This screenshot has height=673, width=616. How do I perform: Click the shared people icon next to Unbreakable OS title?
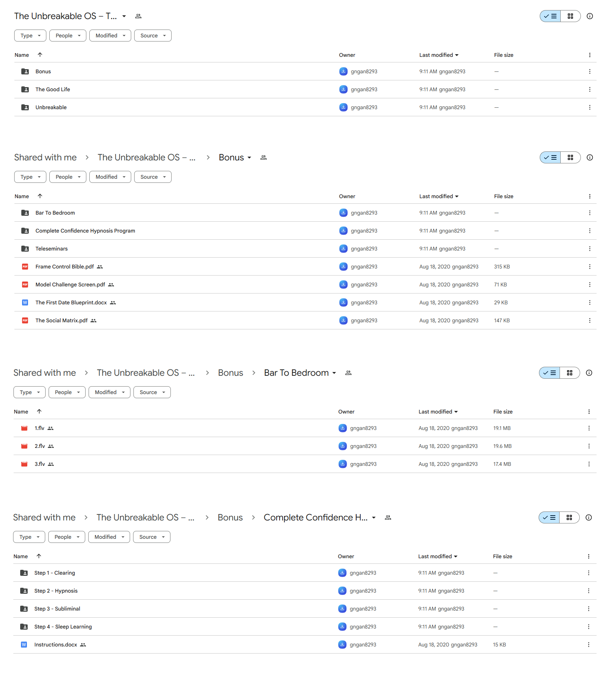tap(138, 16)
